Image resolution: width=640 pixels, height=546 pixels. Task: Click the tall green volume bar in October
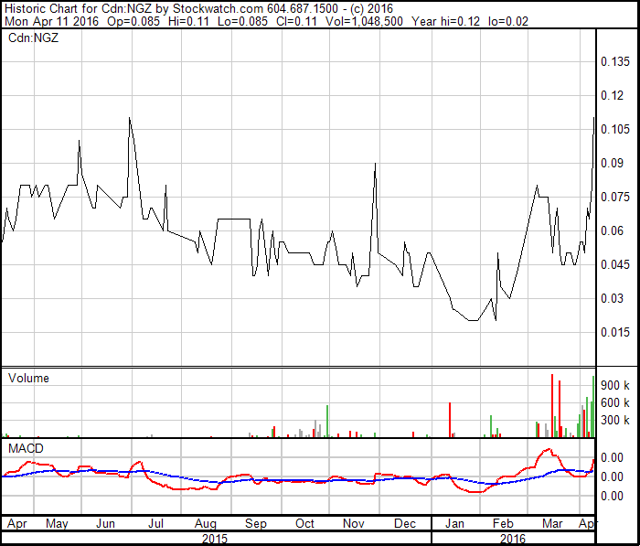pyautogui.click(x=327, y=421)
